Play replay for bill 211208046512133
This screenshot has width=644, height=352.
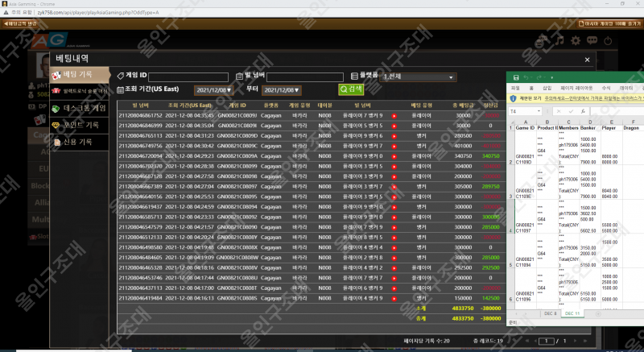pos(394,238)
